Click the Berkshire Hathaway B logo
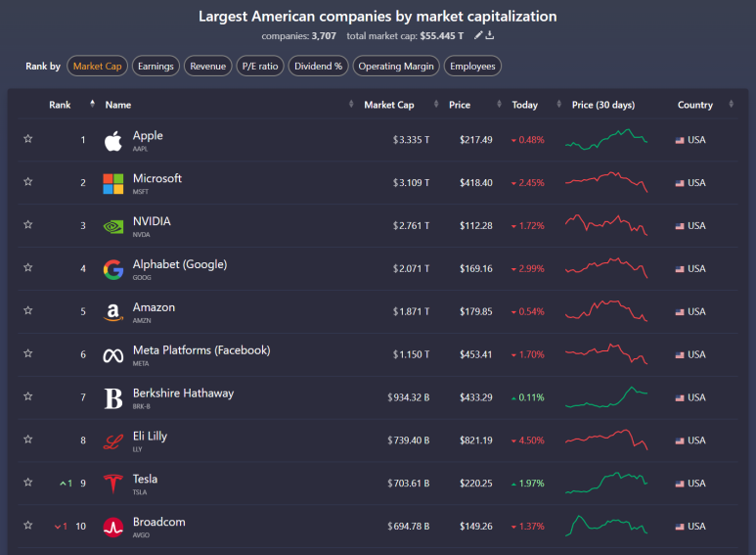756x555 pixels. [113, 398]
